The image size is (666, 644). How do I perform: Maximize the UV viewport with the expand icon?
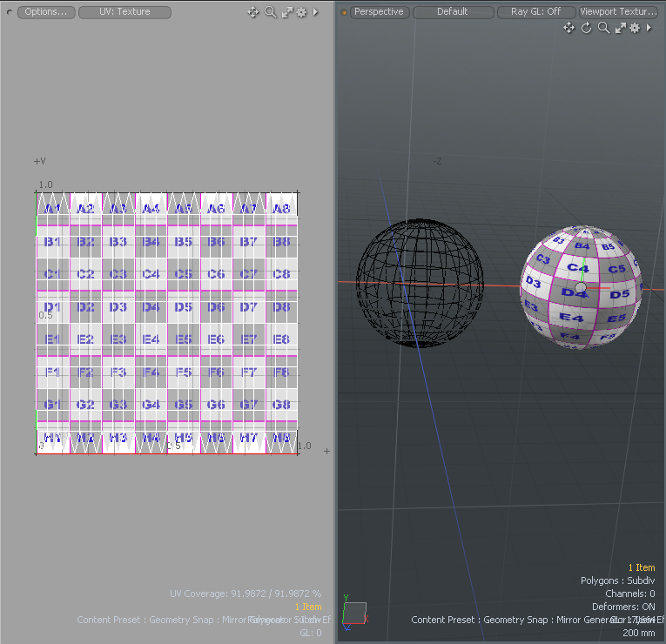click(286, 12)
